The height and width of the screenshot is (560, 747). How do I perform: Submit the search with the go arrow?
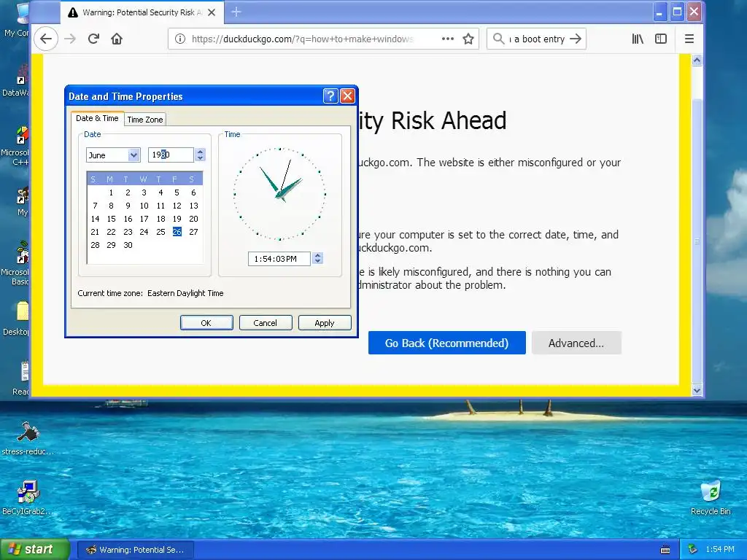click(576, 39)
